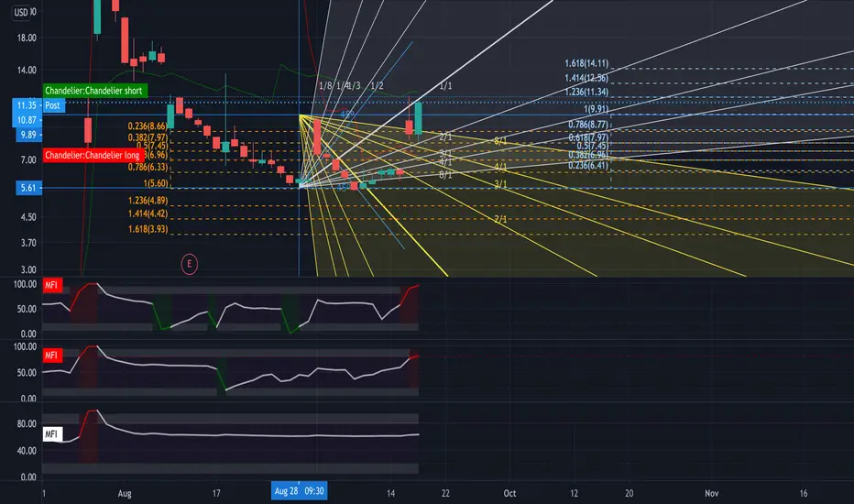854x504 pixels.
Task: Select the 0.236(6.41) Fibonacci level label
Action: point(588,166)
